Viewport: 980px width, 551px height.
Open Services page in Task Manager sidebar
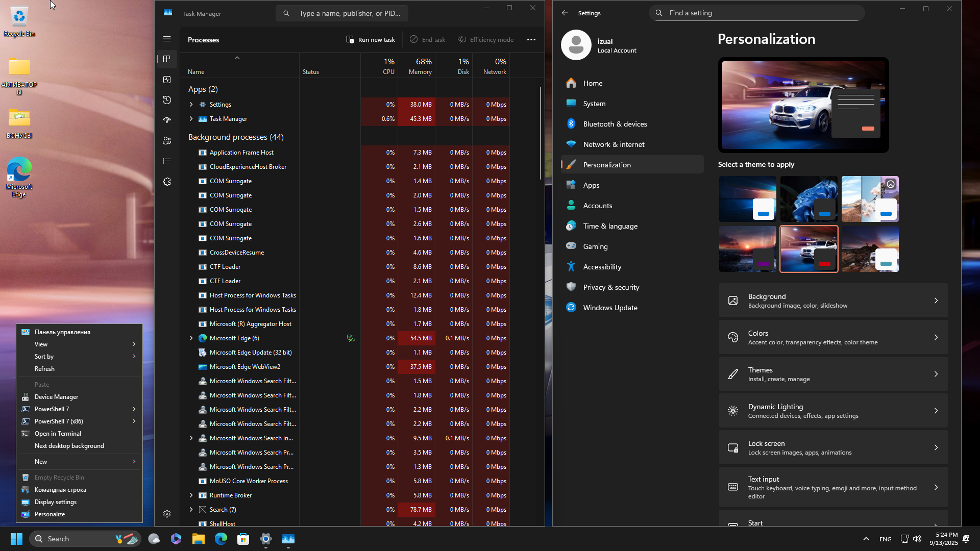click(x=167, y=182)
